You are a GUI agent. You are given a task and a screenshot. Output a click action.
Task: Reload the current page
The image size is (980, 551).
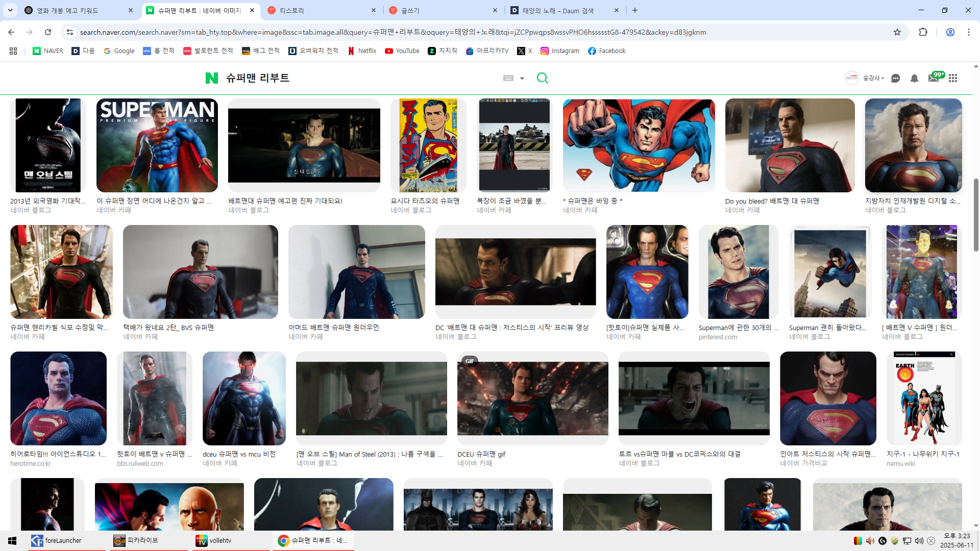[x=48, y=32]
